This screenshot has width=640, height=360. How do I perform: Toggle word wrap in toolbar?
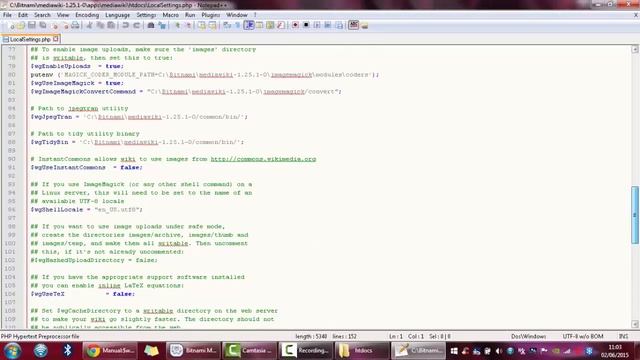[x=227, y=25]
